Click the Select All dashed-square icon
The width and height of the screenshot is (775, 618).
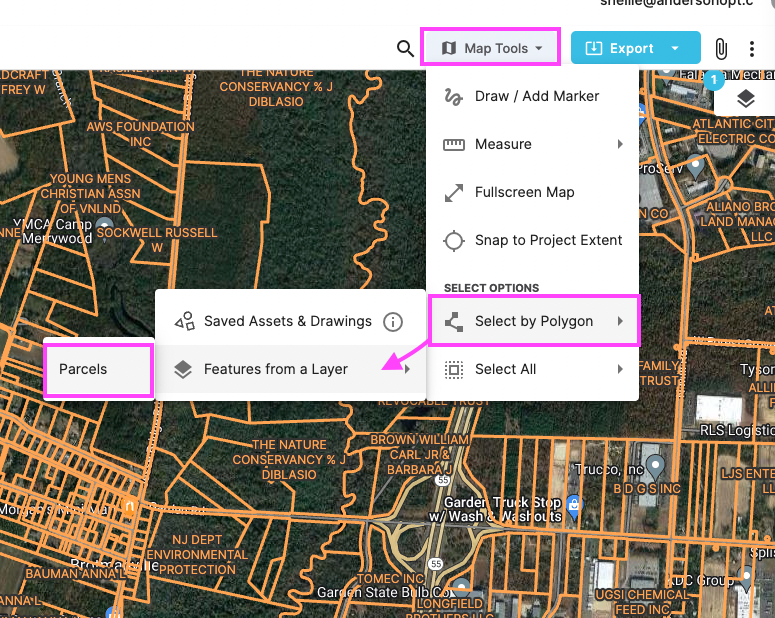453,369
